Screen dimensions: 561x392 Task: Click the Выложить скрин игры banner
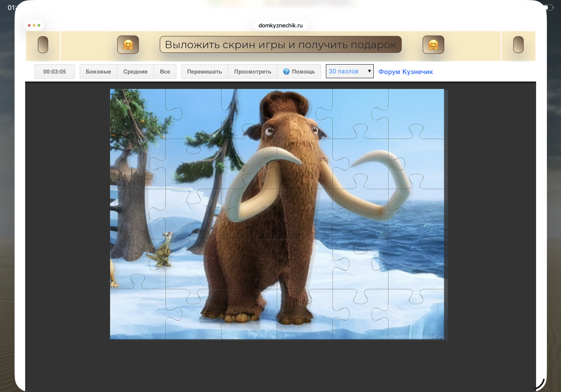(x=280, y=44)
